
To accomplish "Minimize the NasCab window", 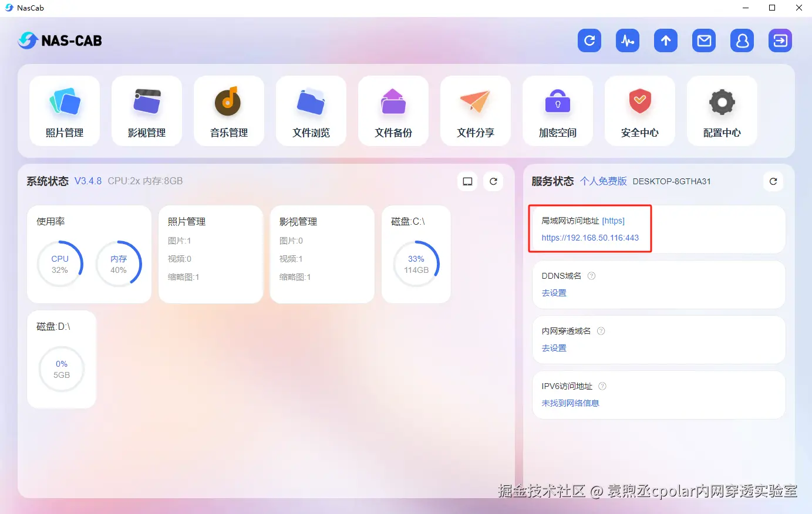I will click(746, 8).
